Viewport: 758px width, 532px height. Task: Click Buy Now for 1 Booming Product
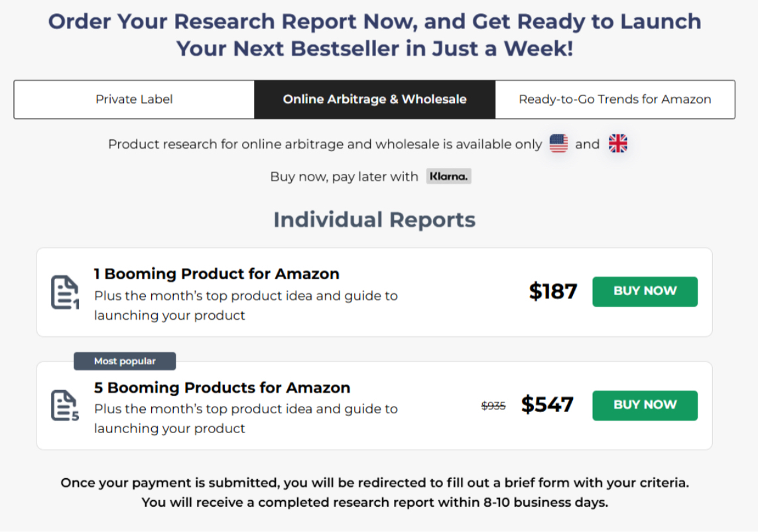[645, 291]
